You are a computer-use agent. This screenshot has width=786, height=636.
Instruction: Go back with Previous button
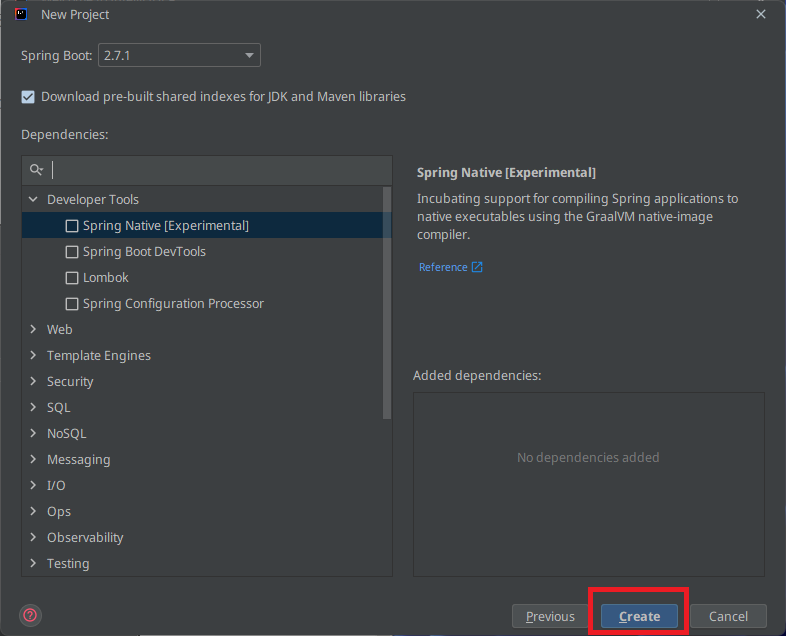pyautogui.click(x=550, y=616)
